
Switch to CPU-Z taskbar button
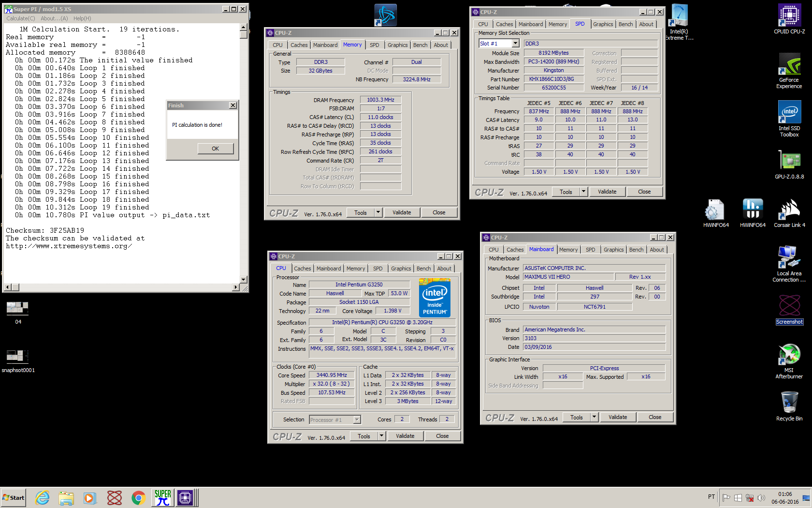coord(185,498)
